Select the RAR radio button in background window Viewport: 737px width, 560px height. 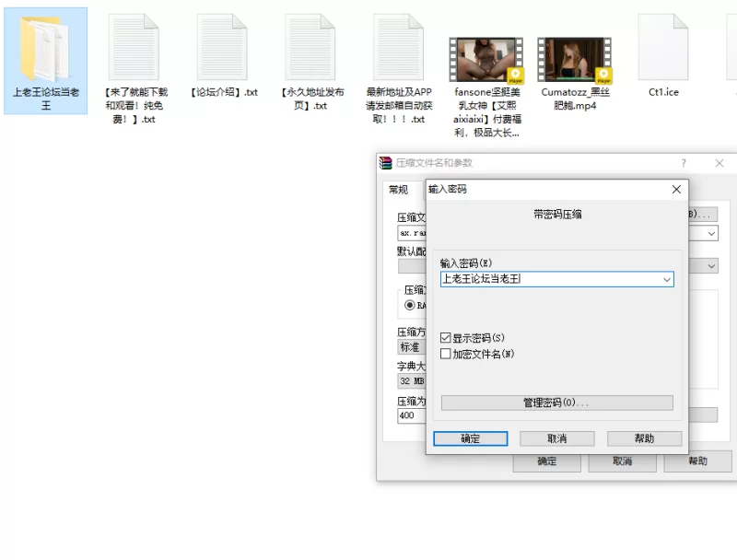pyautogui.click(x=409, y=306)
